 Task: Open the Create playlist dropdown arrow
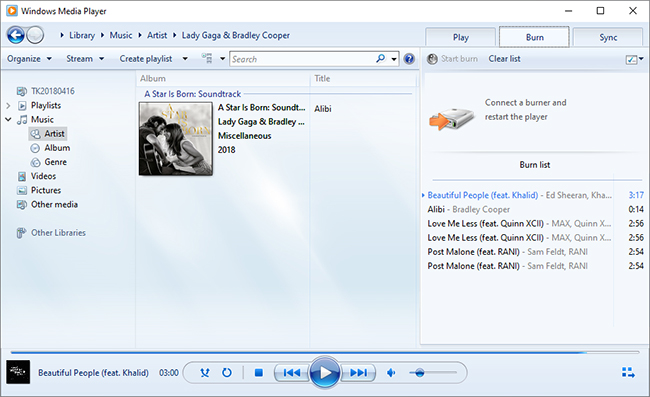[x=185, y=59]
